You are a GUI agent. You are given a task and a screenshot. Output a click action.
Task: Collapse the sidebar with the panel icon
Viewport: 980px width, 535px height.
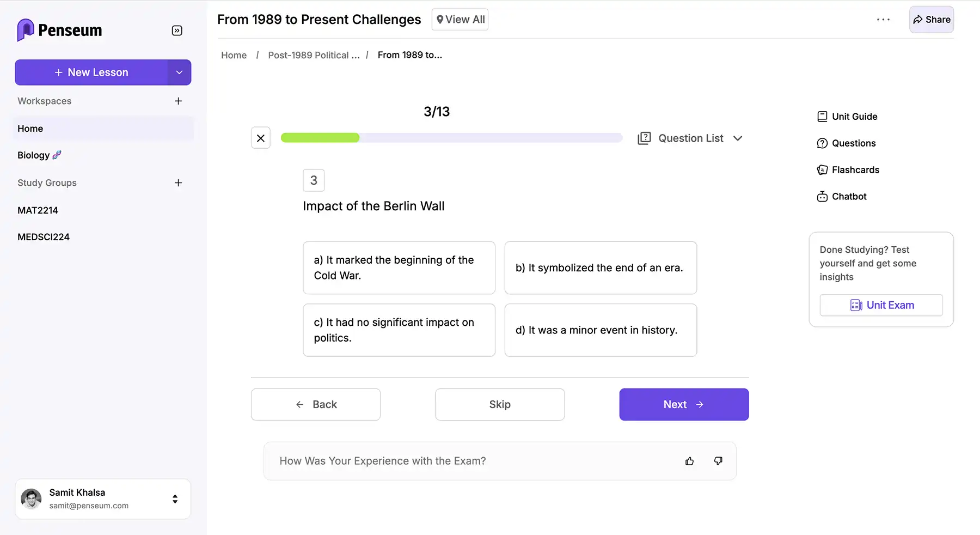pyautogui.click(x=177, y=31)
